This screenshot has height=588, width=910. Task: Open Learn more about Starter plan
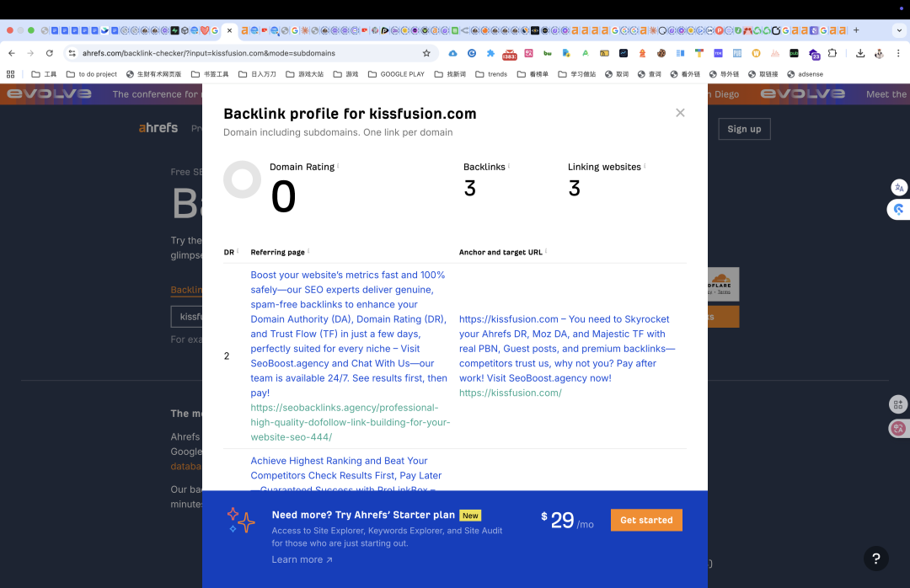302,559
